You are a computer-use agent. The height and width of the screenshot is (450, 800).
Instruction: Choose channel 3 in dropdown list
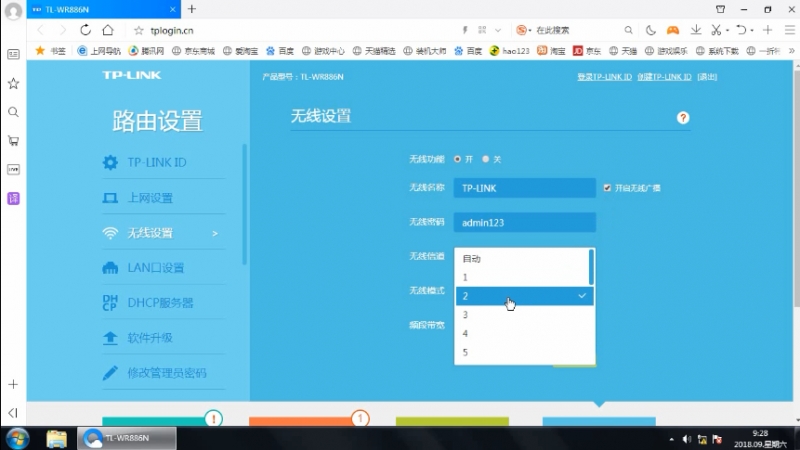(x=524, y=315)
